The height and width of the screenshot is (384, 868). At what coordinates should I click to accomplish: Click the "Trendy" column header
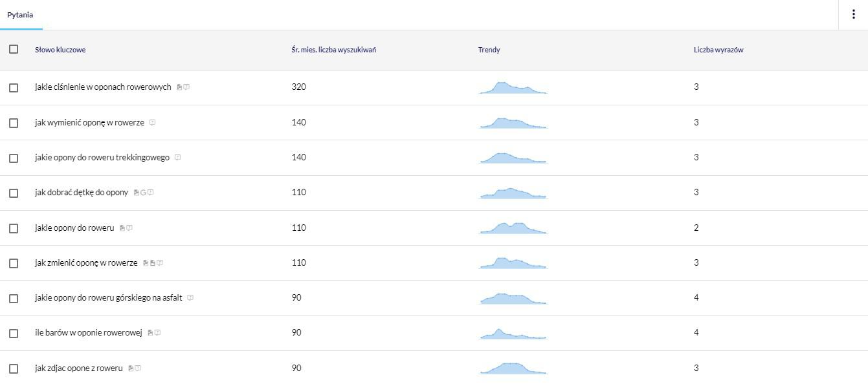(489, 50)
